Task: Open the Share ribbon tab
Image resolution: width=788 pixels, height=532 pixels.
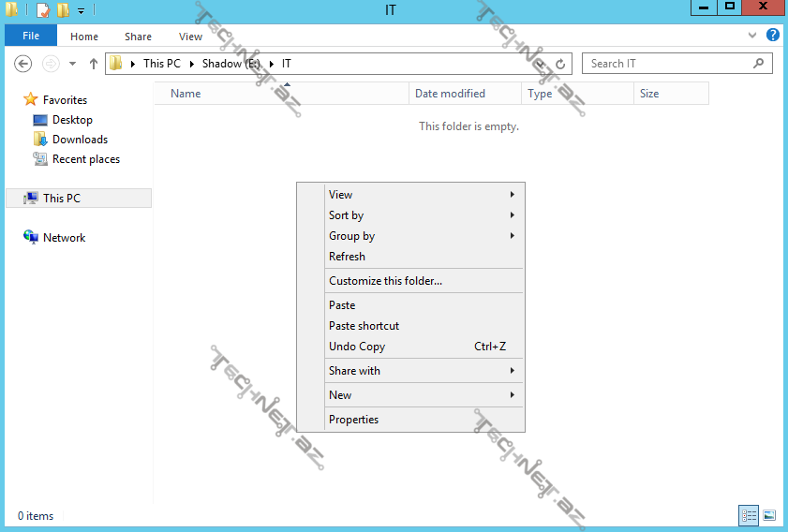Action: tap(138, 37)
